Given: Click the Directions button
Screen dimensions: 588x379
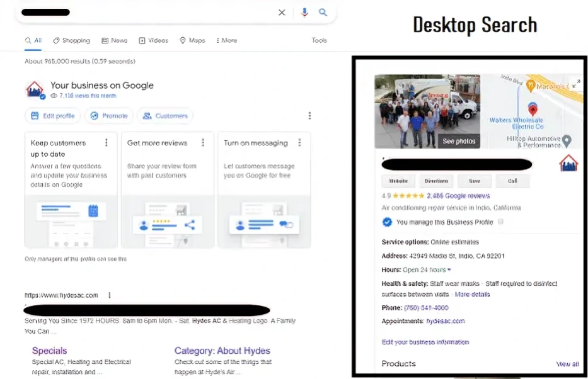Looking at the screenshot, I should pos(436,181).
